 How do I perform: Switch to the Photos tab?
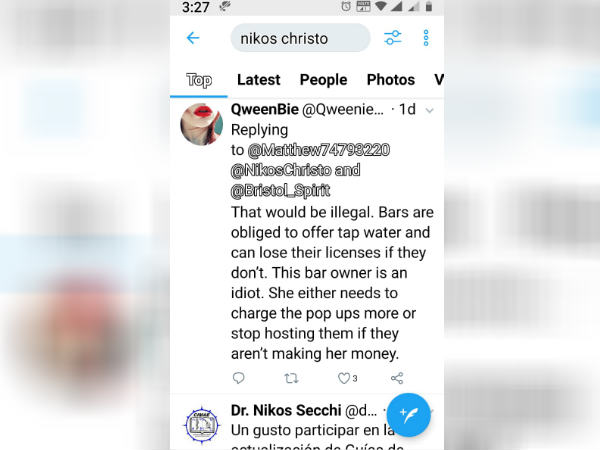pyautogui.click(x=391, y=80)
